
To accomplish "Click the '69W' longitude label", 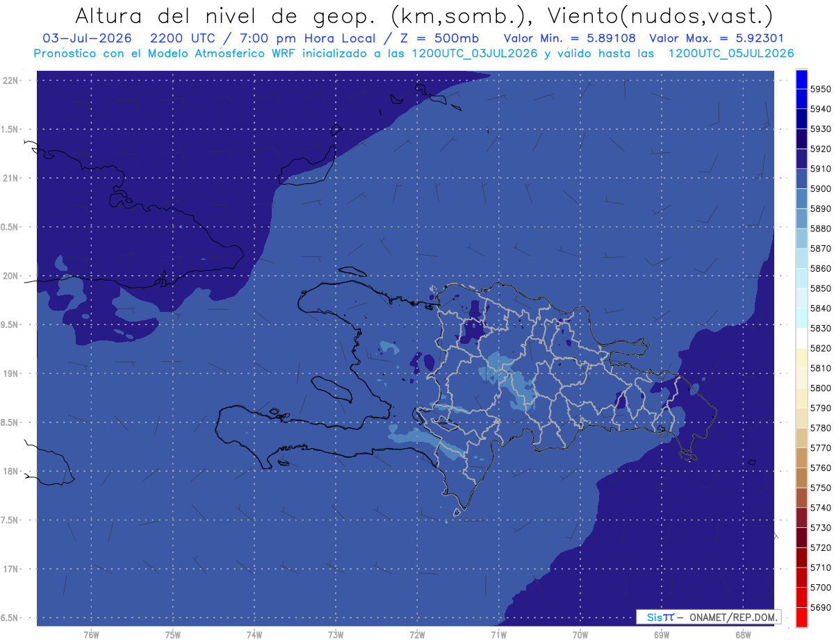I will [x=662, y=635].
